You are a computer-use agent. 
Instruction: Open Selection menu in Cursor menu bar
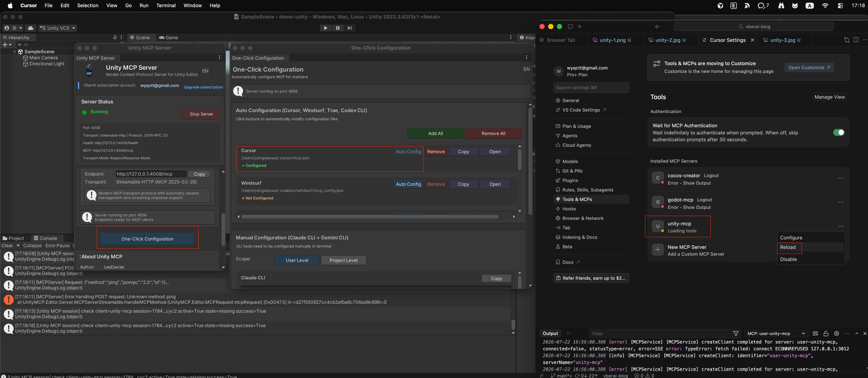coord(88,5)
